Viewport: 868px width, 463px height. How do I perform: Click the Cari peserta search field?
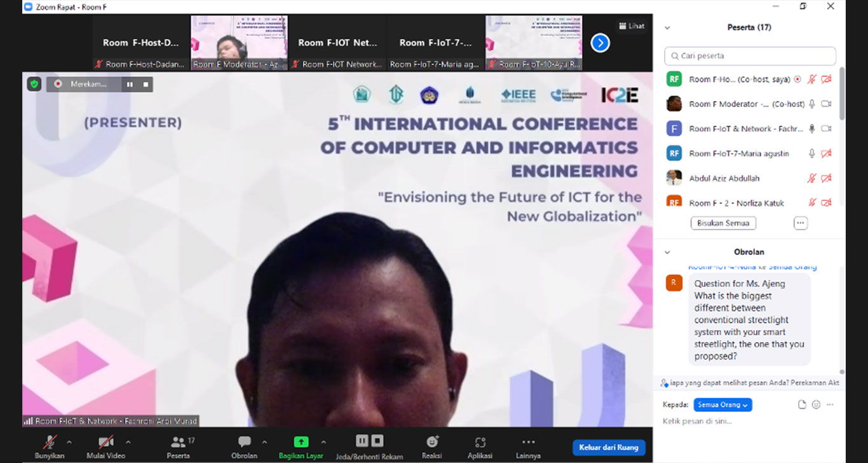point(750,56)
